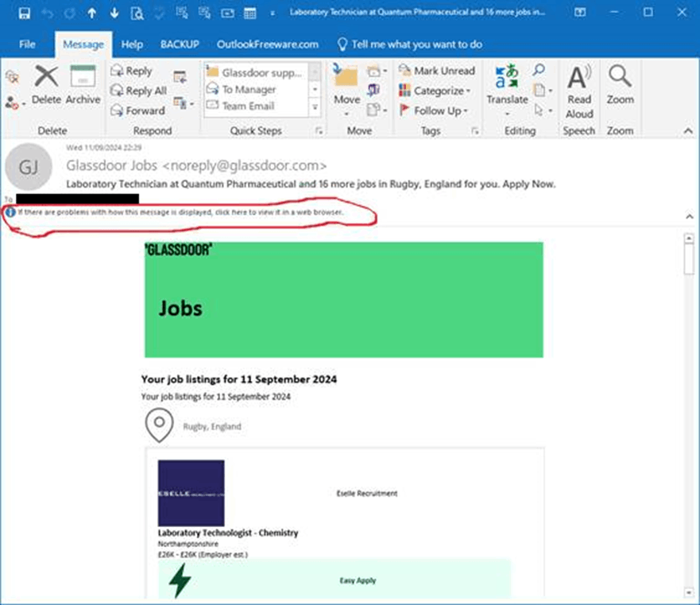Screen dimensions: 700x605
Task: Click the calendar icon in the quick access toolbar
Action: tap(250, 14)
